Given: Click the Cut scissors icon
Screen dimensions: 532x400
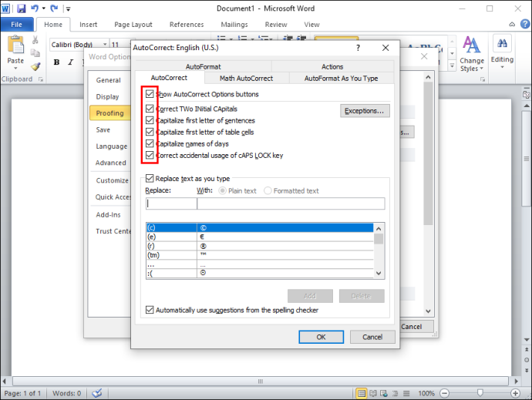Looking at the screenshot, I should coord(35,40).
